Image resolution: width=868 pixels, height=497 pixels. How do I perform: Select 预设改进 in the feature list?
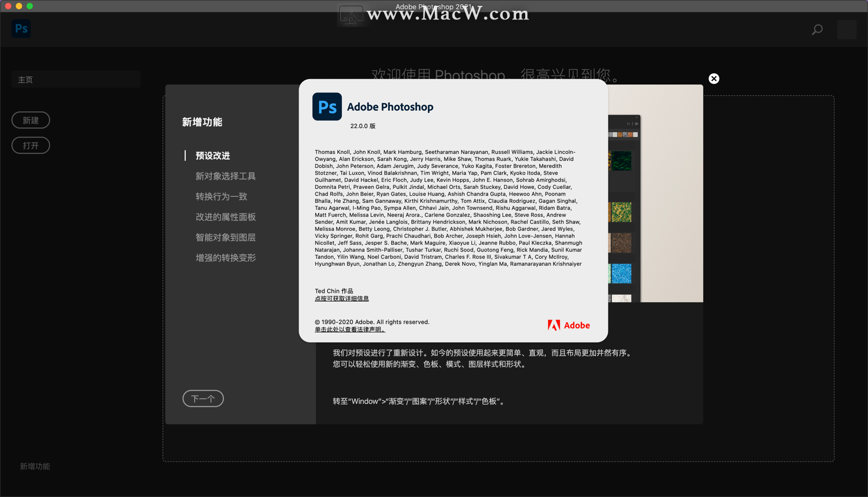pyautogui.click(x=213, y=155)
